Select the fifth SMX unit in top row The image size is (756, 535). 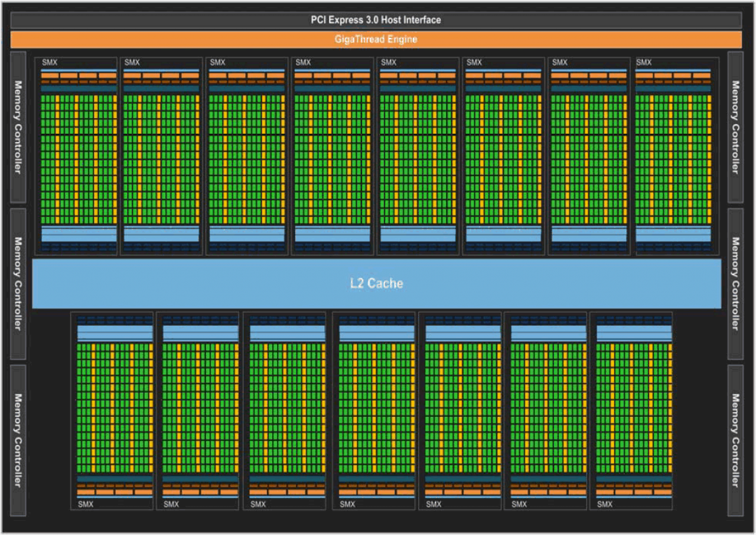(418, 156)
